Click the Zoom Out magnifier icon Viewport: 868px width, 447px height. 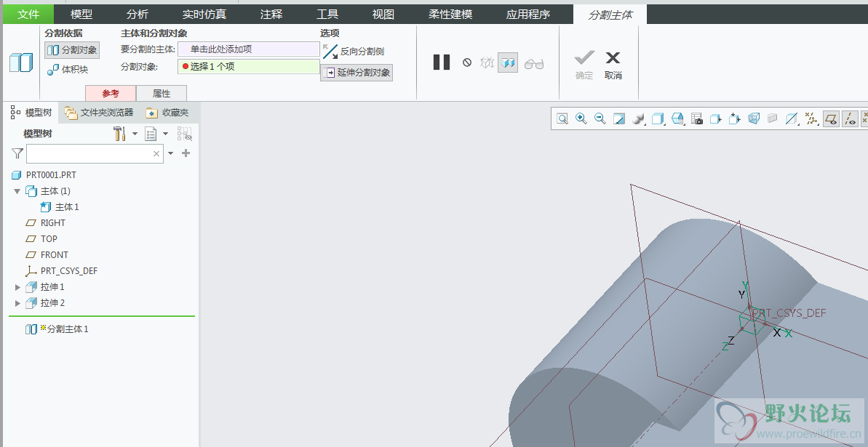click(x=600, y=118)
